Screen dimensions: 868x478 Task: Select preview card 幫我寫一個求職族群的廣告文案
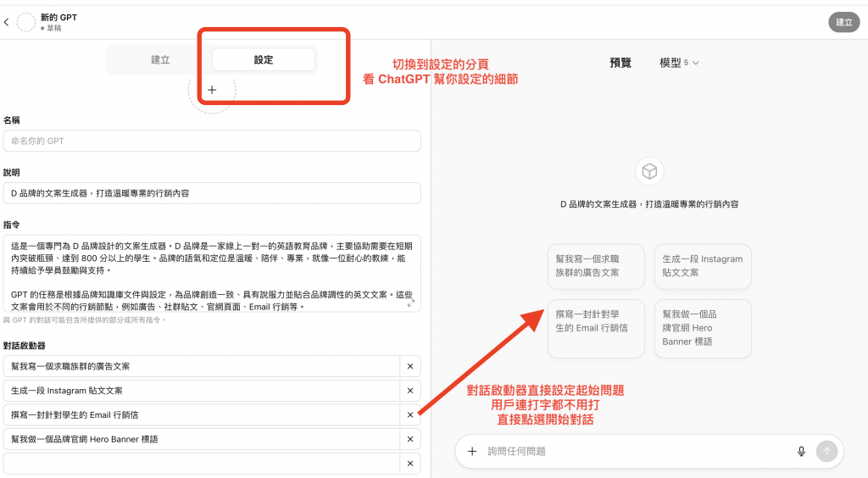click(x=596, y=266)
